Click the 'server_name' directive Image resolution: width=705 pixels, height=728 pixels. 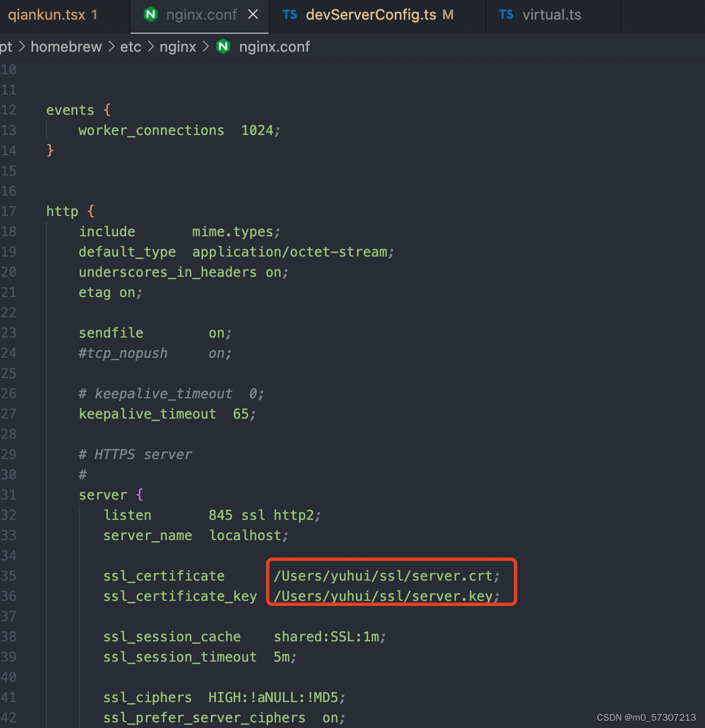(147, 536)
